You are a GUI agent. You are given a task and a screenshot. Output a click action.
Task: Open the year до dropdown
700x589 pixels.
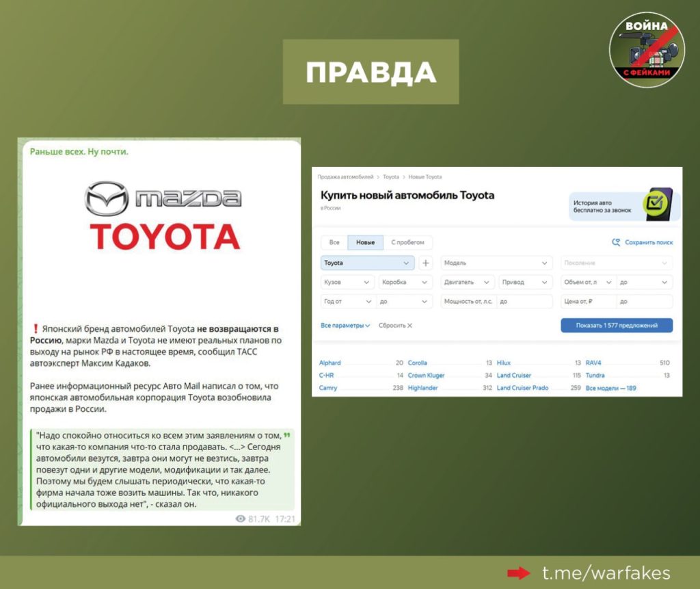pyautogui.click(x=404, y=301)
